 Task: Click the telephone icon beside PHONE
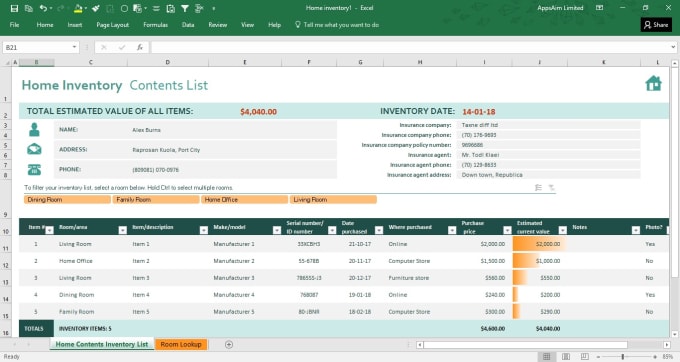(34, 170)
